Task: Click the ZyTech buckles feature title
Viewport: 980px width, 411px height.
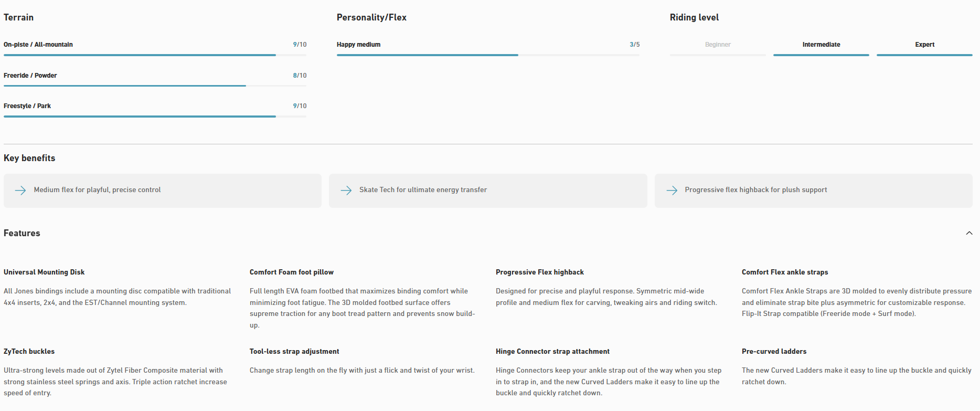Action: [x=29, y=351]
